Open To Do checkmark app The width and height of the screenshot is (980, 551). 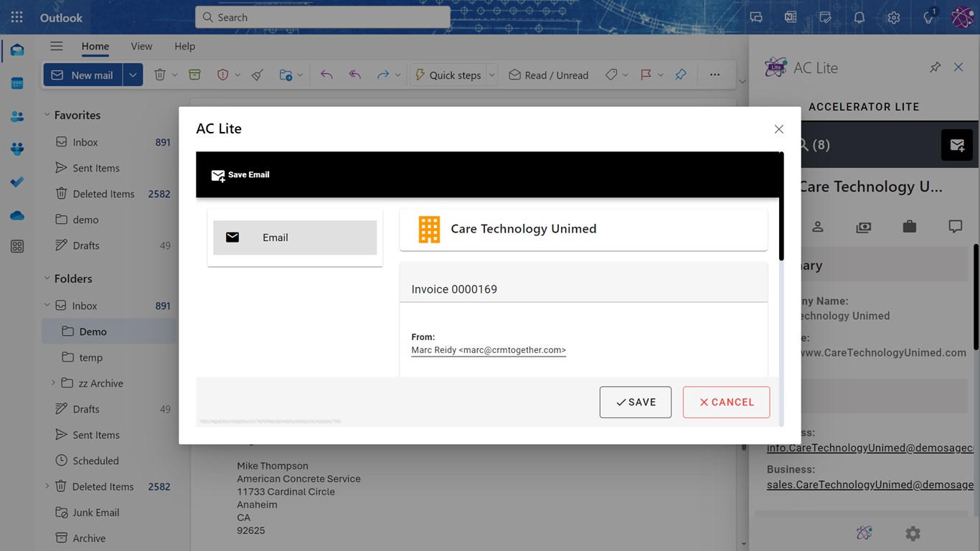[x=17, y=182]
